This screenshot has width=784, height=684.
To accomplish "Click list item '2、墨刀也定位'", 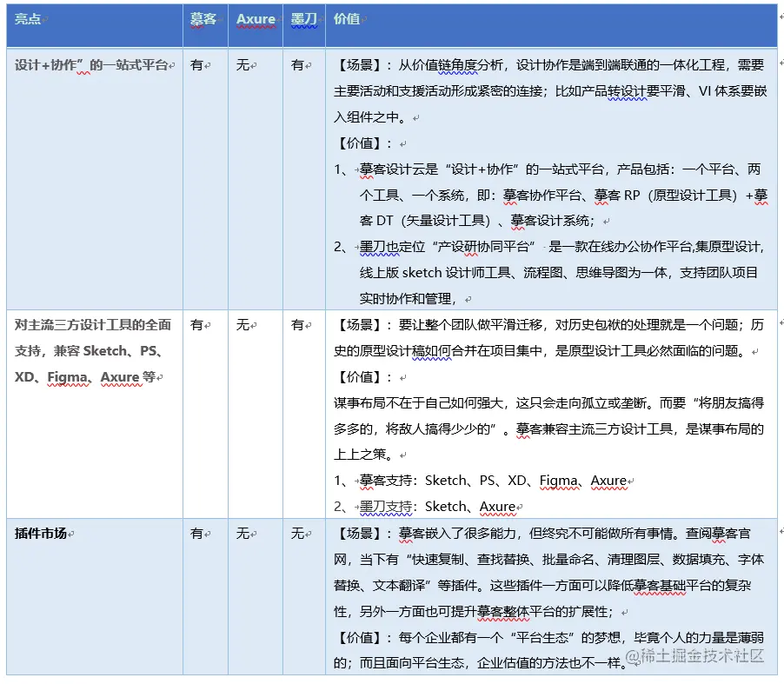I will click(x=549, y=247).
